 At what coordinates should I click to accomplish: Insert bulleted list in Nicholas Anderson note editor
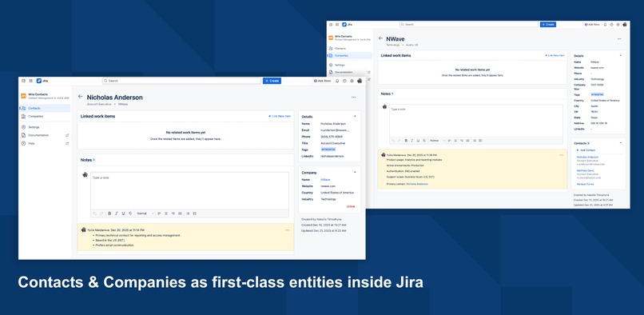(188, 213)
